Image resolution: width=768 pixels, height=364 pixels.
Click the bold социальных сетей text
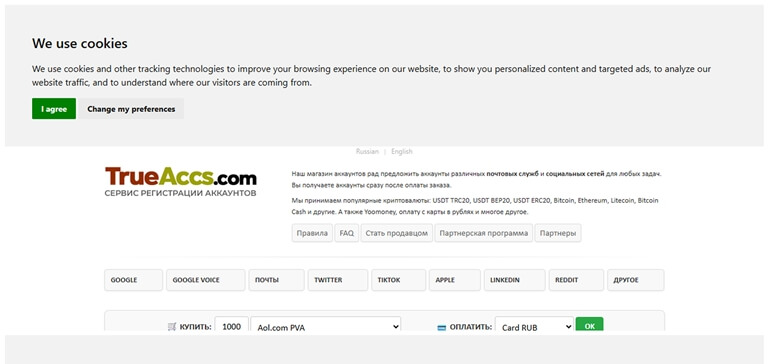pos(575,174)
